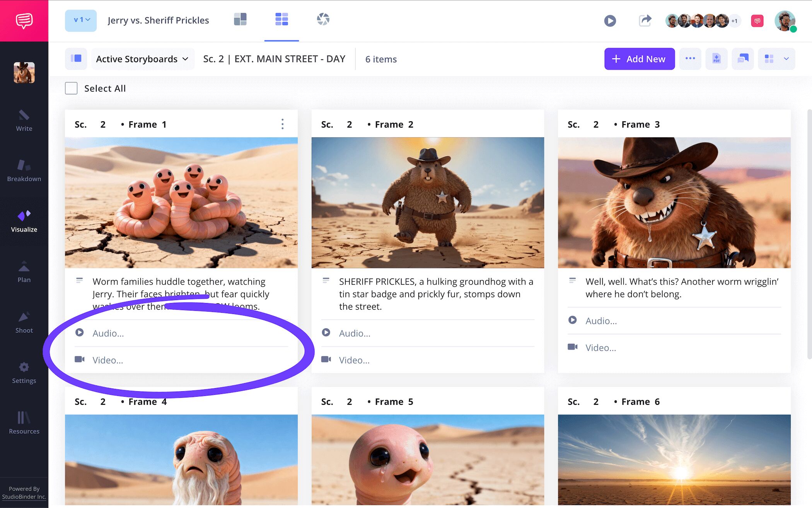Switch to the shot list aperture tab
Image resolution: width=812 pixels, height=508 pixels.
pos(323,19)
